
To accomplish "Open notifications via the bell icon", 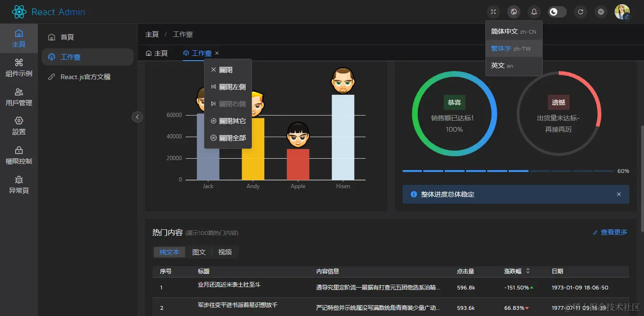I will pyautogui.click(x=534, y=11).
